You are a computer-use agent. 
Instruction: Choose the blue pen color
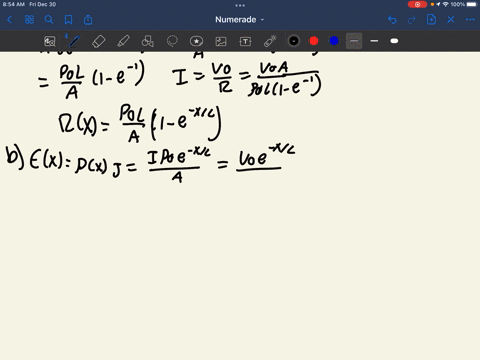tap(334, 41)
